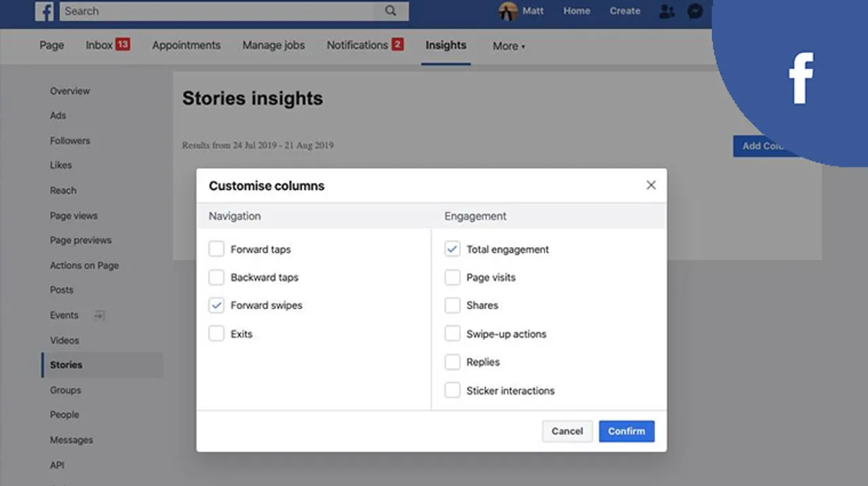868x486 pixels.
Task: Open Messages in Insights sidebar
Action: pos(71,440)
